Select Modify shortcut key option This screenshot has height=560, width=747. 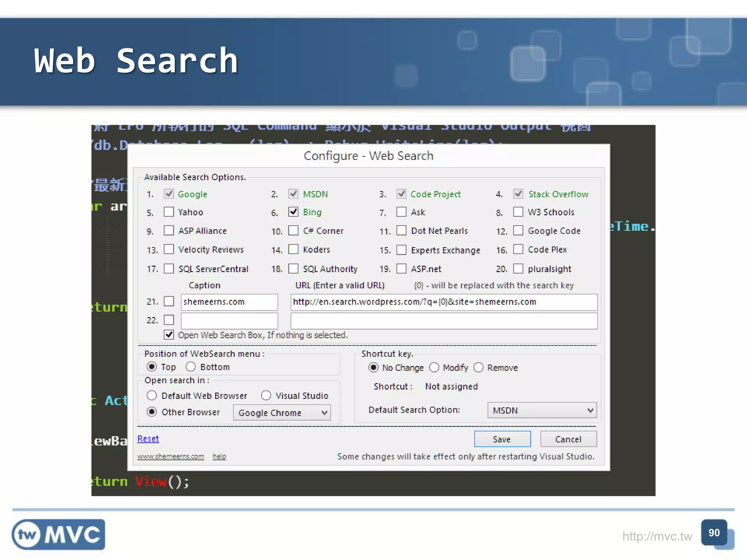click(434, 367)
